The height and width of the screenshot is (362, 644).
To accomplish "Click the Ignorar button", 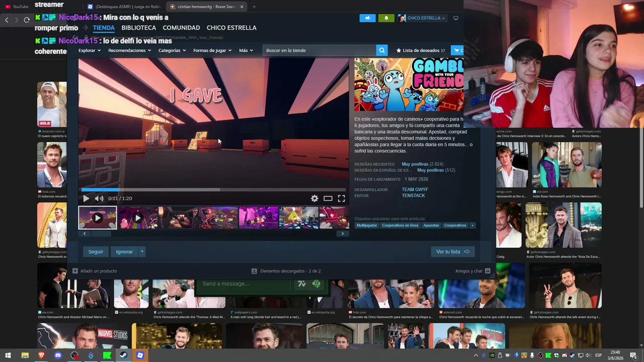I will [124, 251].
